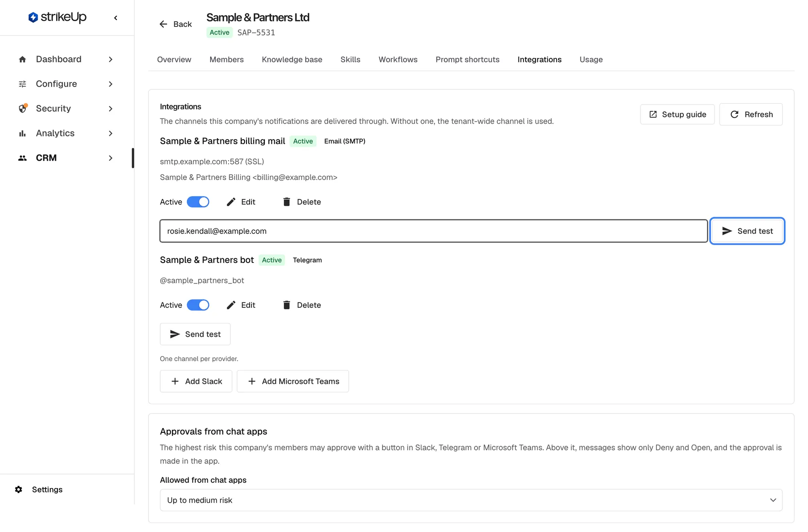The height and width of the screenshot is (532, 808).
Task: Open the Allowed from chat apps dropdown
Action: pyautogui.click(x=471, y=500)
